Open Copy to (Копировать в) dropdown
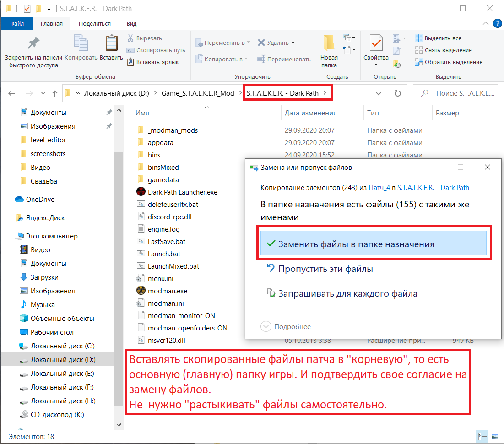Viewport: 504px width, 444px height. (222, 59)
